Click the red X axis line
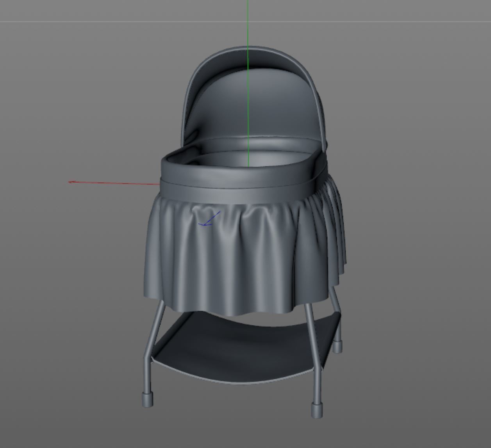 point(113,183)
